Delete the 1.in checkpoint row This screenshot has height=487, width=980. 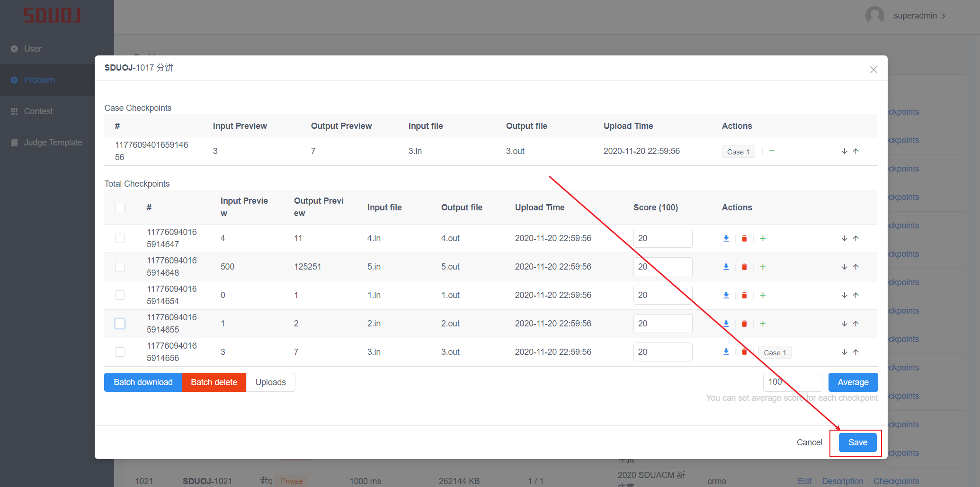[x=744, y=295]
